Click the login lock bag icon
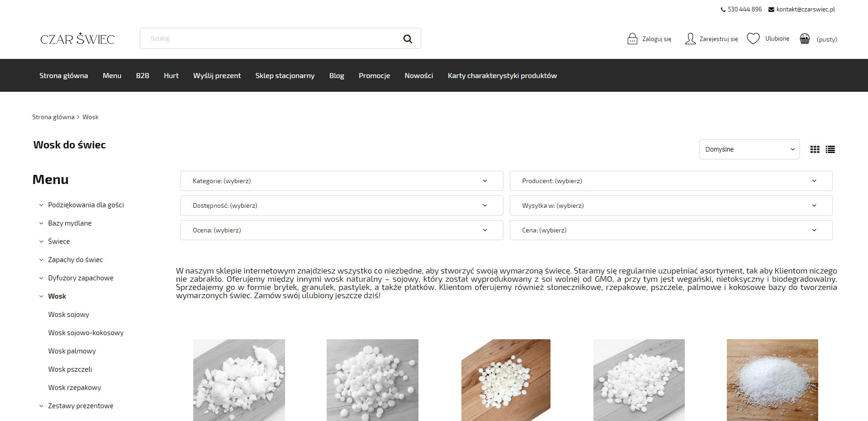868x421 pixels. (632, 39)
